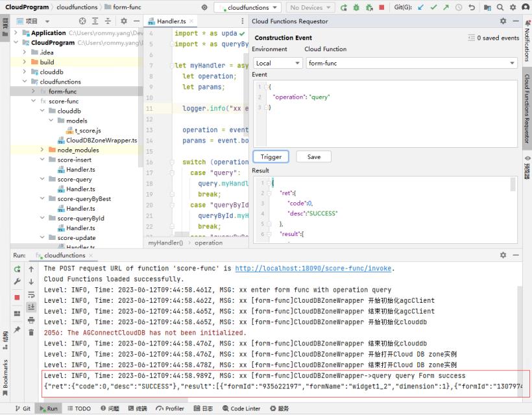532x415 pixels.
Task: Open the search everywhere magnifier
Action: 500,8
